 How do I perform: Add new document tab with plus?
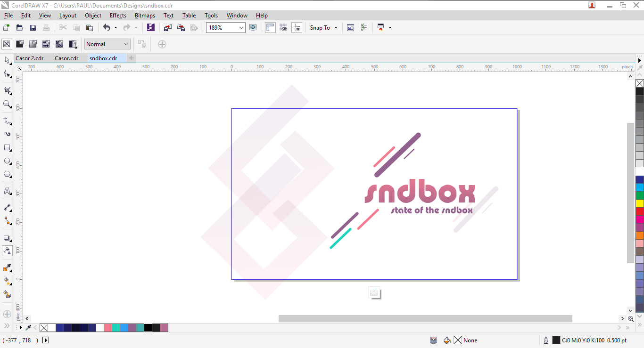[x=132, y=58]
